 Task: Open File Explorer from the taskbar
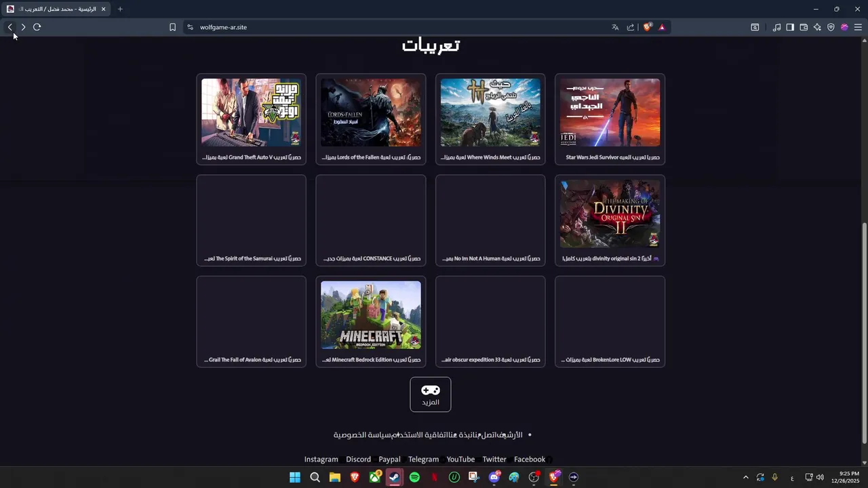pos(335,477)
